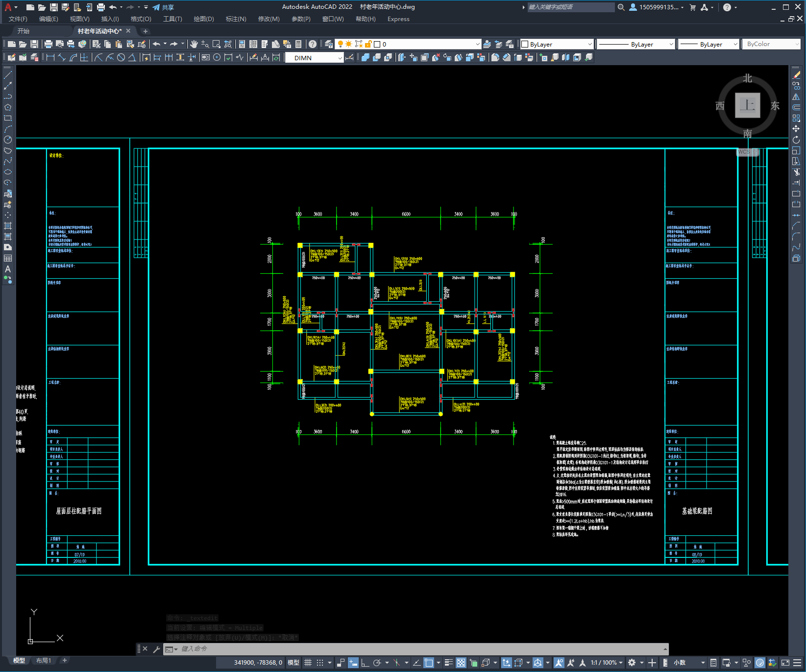
Task: Pick the Mirror tool in modify toolbar
Action: coord(796,96)
